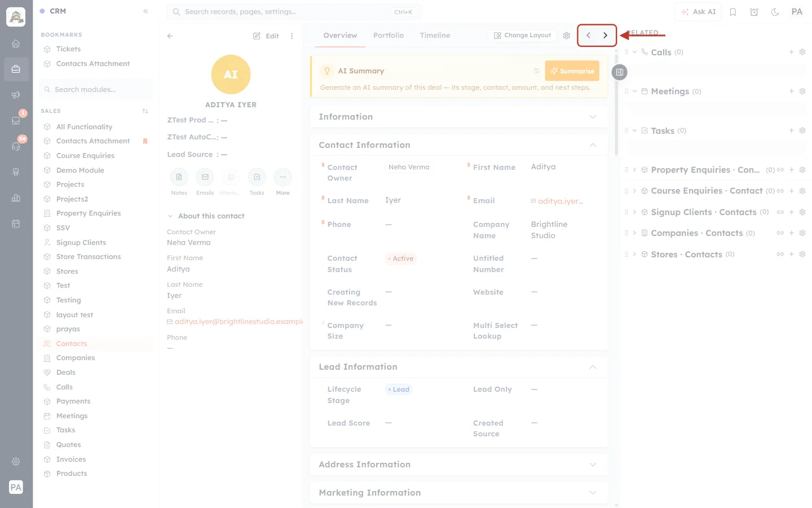The height and width of the screenshot is (508, 812).
Task: Open the Emails quick action
Action: 205,177
